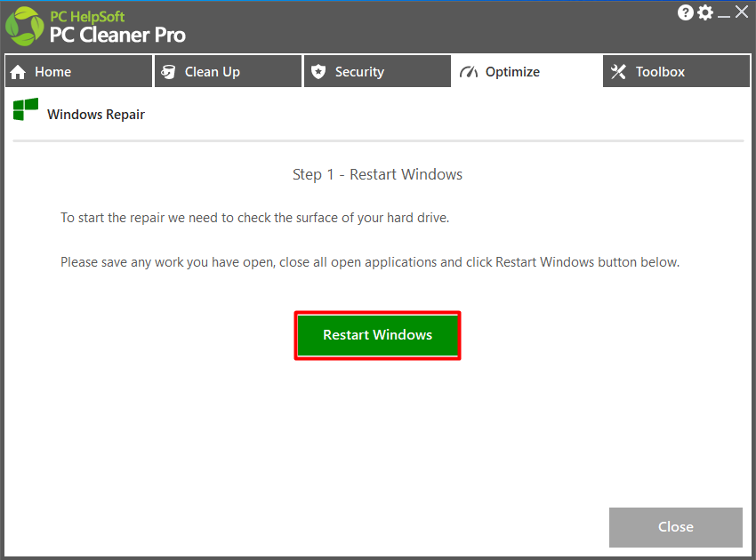Click the PC Cleaner Pro leaf logo
This screenshot has width=756, height=560.
[24, 27]
